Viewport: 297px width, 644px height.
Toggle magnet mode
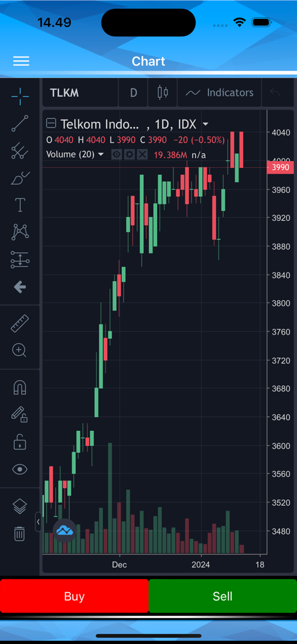click(20, 387)
